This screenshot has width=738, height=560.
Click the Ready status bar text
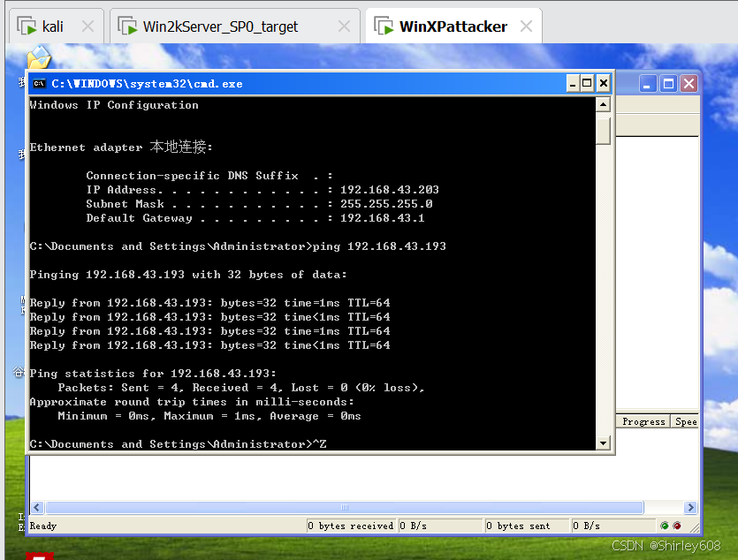(42, 526)
